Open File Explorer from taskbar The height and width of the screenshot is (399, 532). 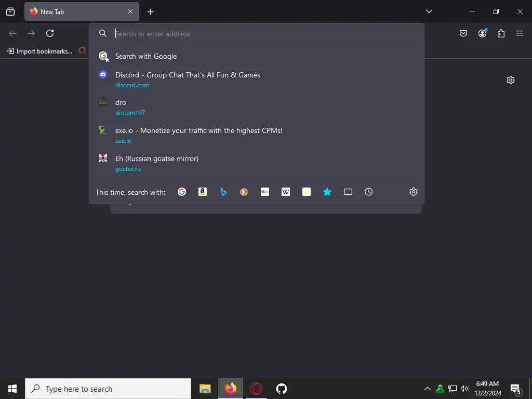205,389
